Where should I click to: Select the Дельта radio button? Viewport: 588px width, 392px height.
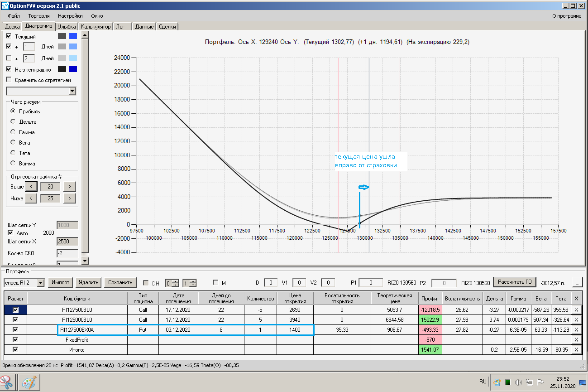pyautogui.click(x=13, y=122)
